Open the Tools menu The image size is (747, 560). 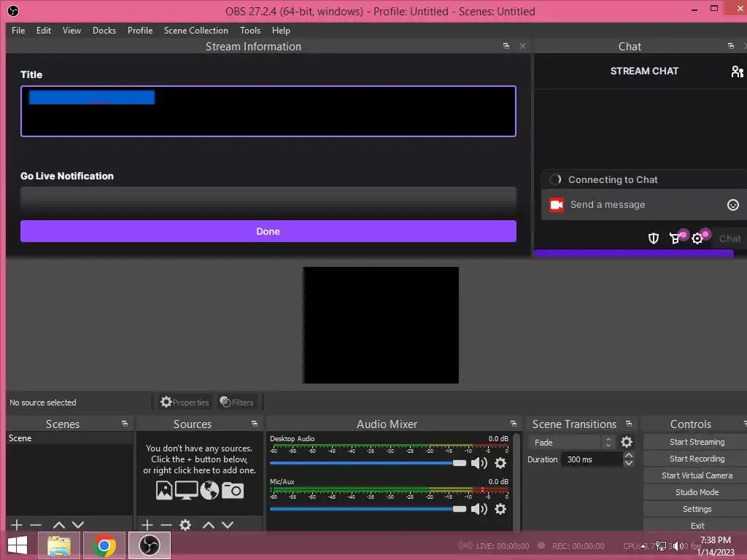click(x=250, y=31)
